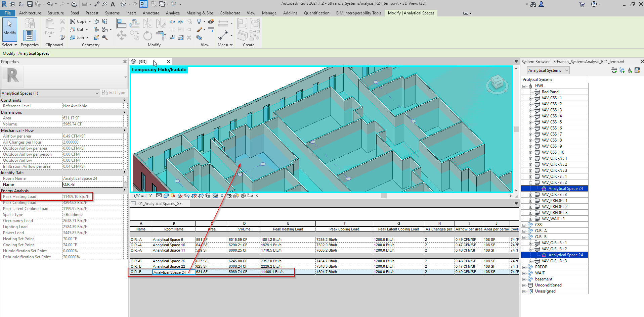Click the Edit Type button in Properties
This screenshot has width=644, height=317.
115,93
